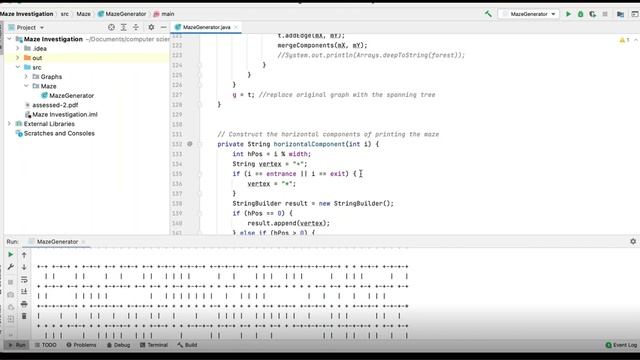Collapse the src folder

coord(18,67)
